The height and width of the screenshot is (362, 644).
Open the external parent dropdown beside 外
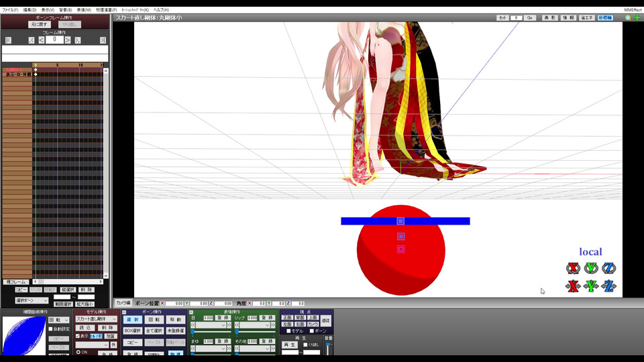click(92, 345)
